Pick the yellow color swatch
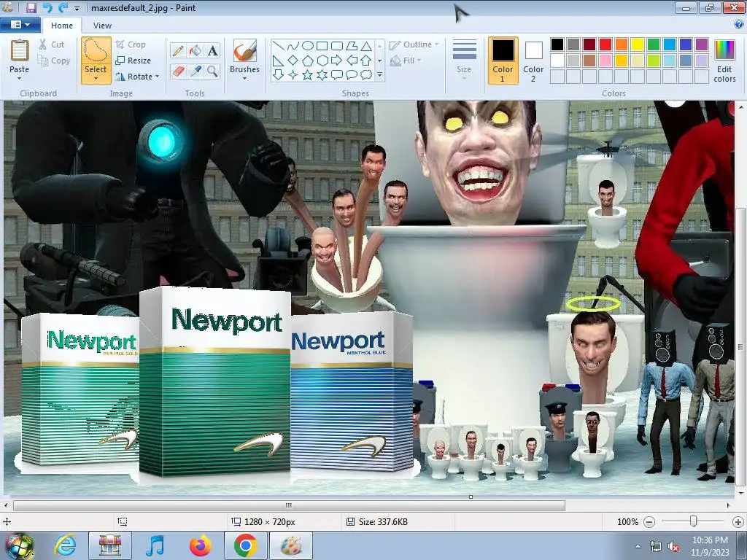747x560 pixels. pos(638,44)
